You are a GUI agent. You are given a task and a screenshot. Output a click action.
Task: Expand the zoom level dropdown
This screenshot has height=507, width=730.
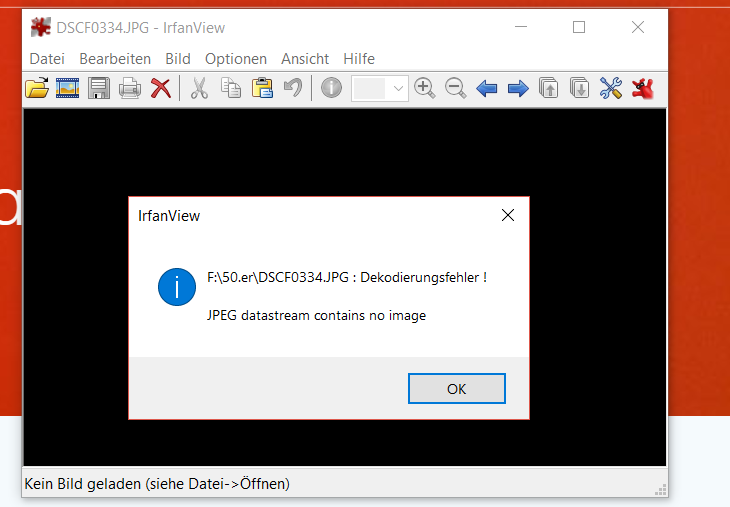click(398, 88)
